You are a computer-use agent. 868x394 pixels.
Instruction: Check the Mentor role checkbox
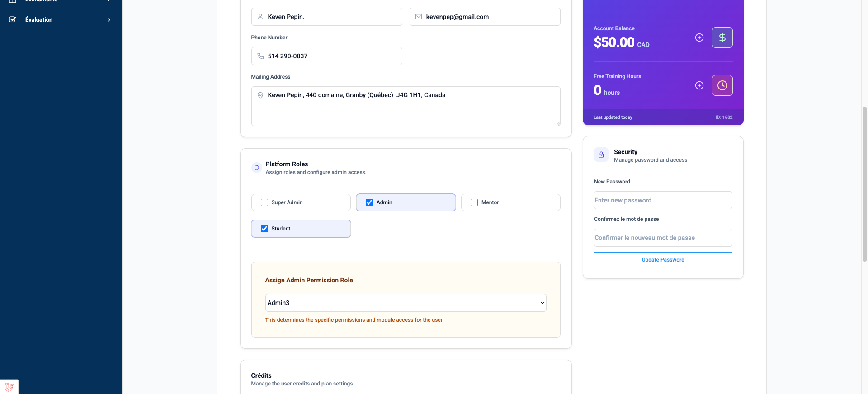click(474, 202)
